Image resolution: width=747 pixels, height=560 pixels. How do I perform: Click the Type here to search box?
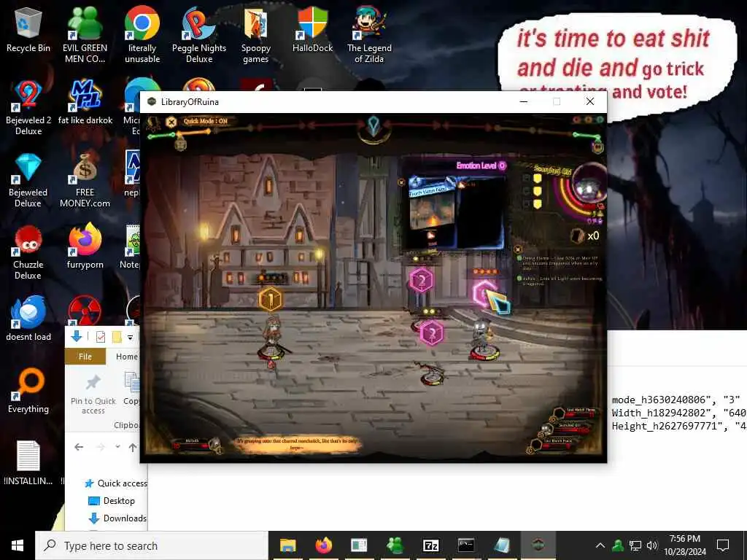[x=152, y=545]
